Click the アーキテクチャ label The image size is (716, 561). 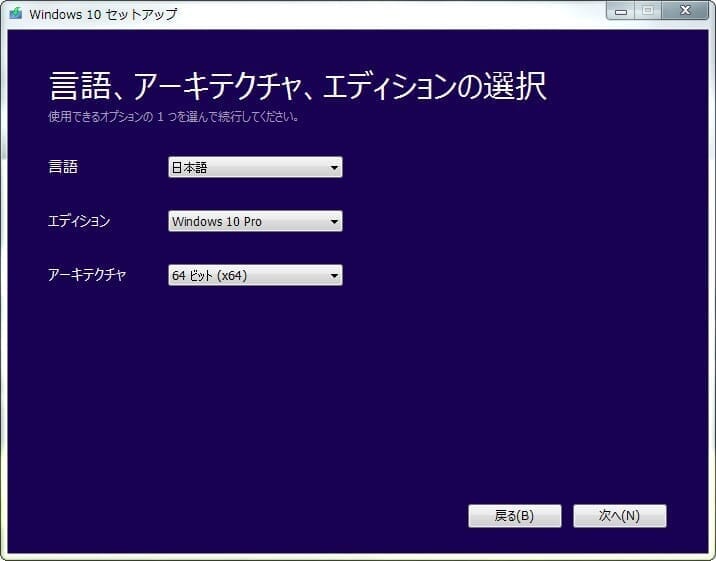coord(87,275)
